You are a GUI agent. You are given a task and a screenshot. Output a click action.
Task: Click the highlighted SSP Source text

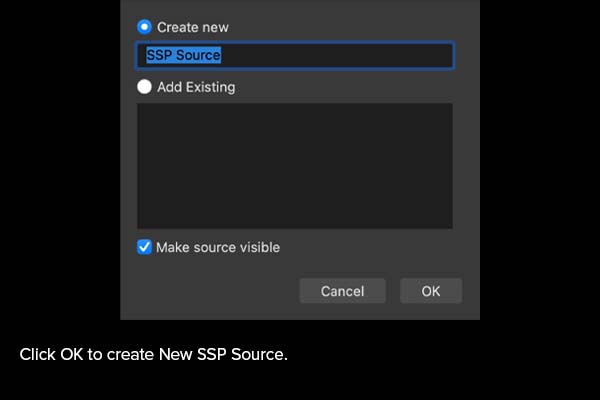183,55
